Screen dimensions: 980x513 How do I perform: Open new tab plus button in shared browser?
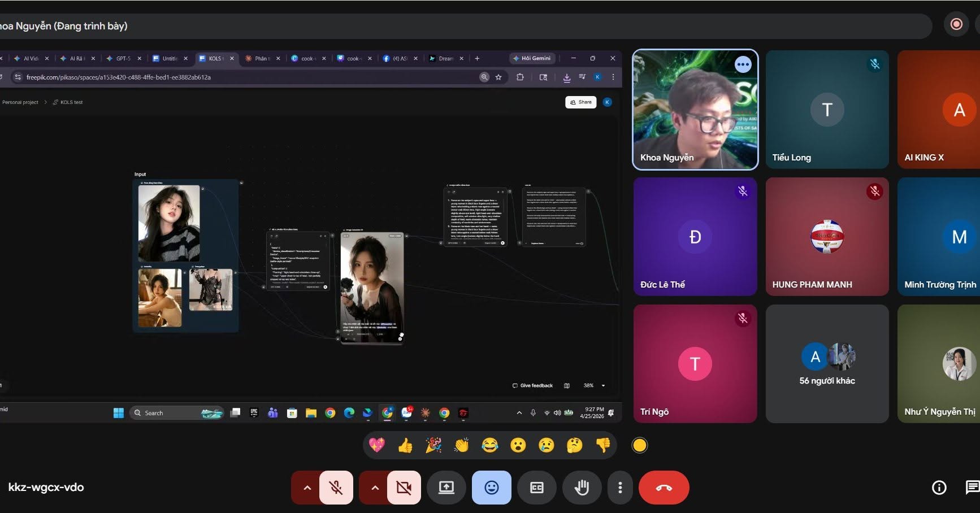coord(477,58)
